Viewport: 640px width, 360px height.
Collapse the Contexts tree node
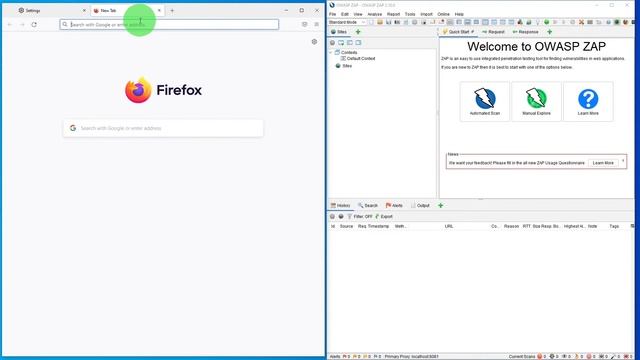331,53
